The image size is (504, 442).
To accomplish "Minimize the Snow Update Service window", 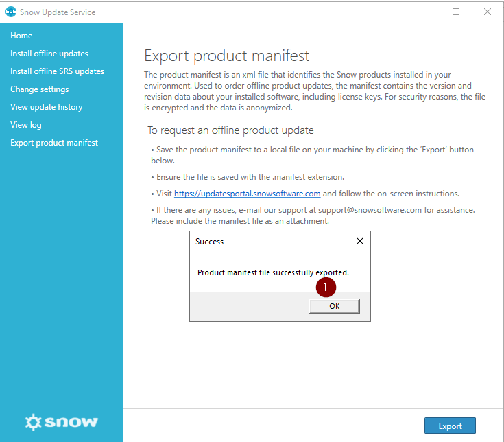I will 425,12.
